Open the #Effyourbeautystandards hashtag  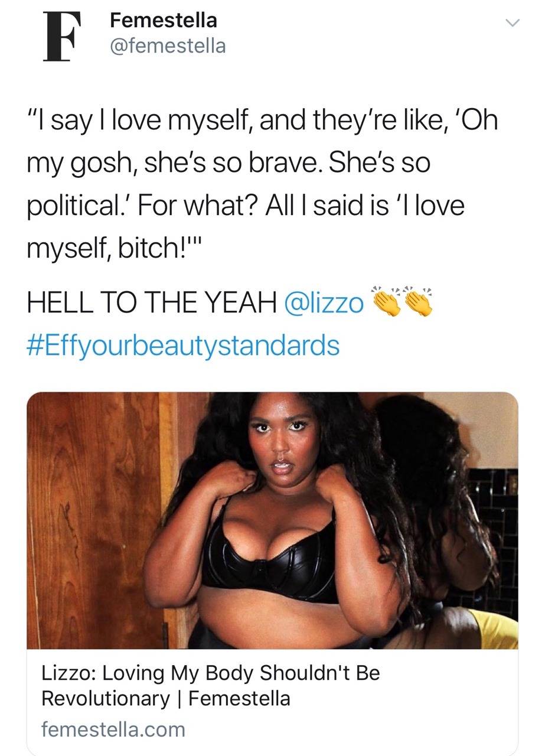coord(183,345)
